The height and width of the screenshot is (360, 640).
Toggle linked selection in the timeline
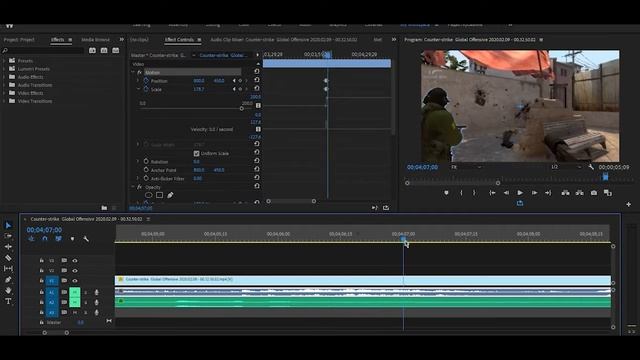[58, 239]
